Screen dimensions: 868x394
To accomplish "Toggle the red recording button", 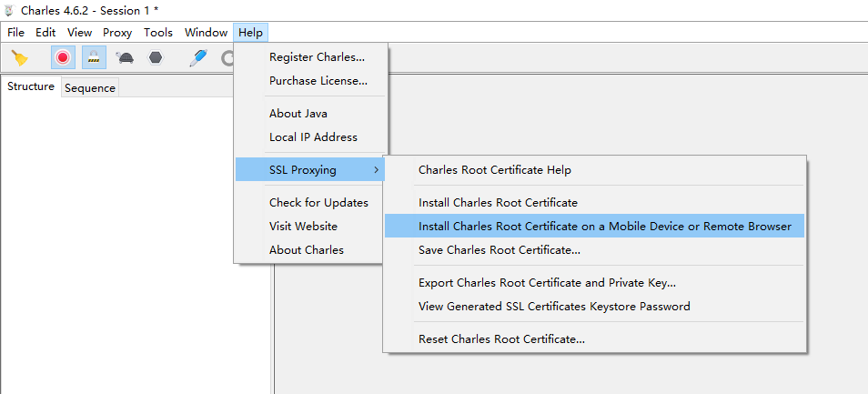I will click(63, 58).
